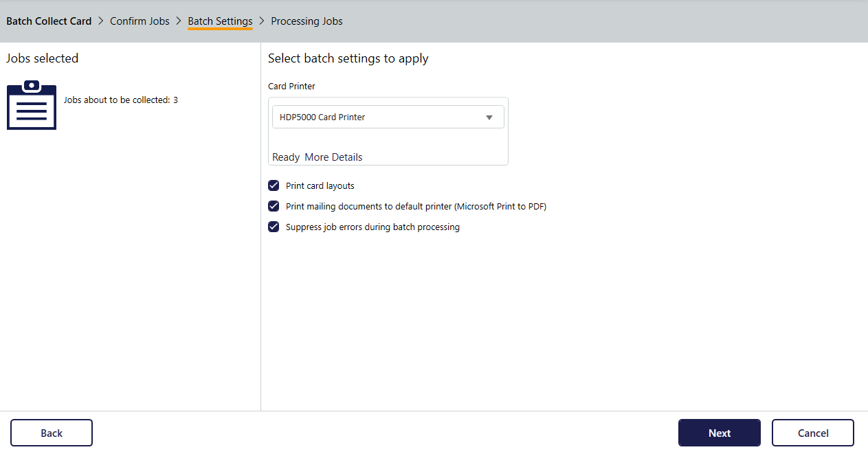Image resolution: width=868 pixels, height=454 pixels.
Task: Toggle the Print card layouts checkbox
Action: pyautogui.click(x=274, y=185)
